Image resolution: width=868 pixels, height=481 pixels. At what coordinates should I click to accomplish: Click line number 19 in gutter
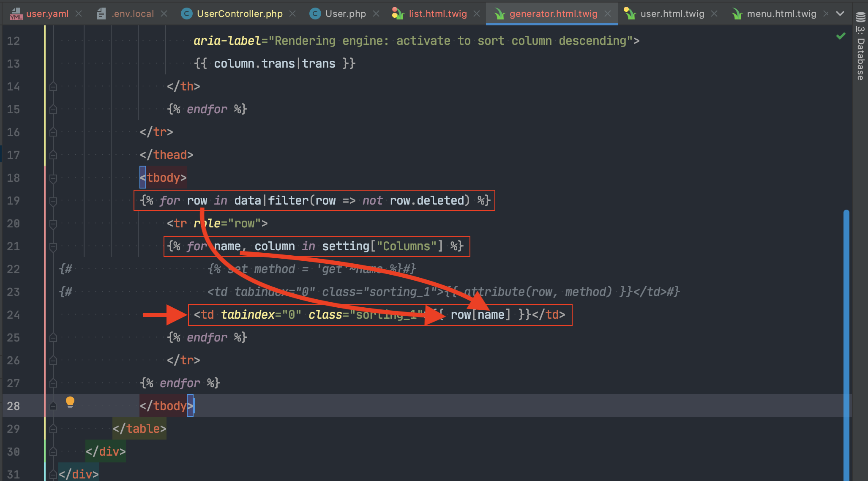14,201
